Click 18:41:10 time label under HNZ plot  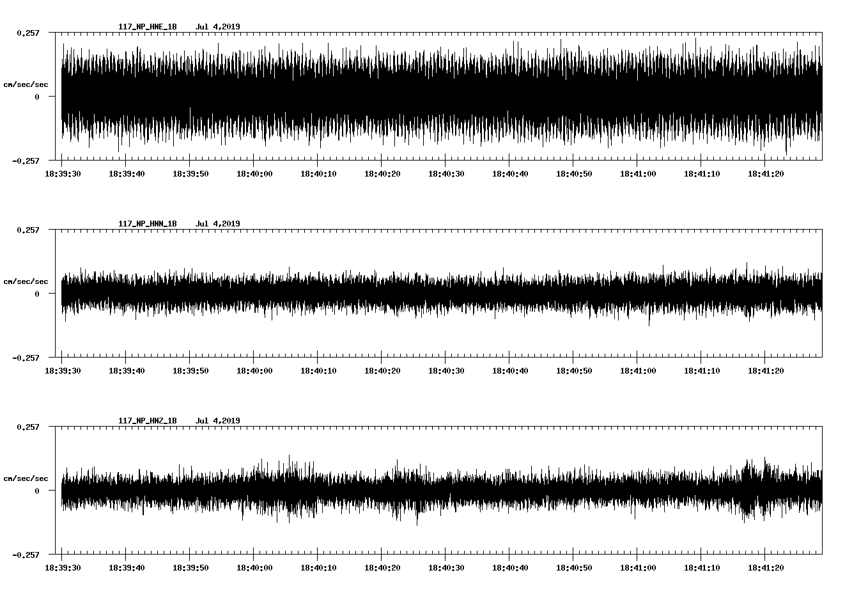pyautogui.click(x=702, y=567)
